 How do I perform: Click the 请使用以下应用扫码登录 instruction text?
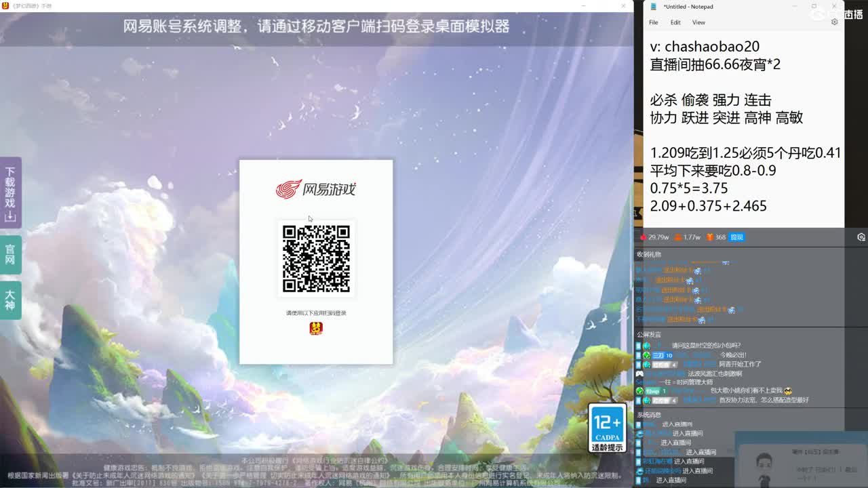point(316,313)
